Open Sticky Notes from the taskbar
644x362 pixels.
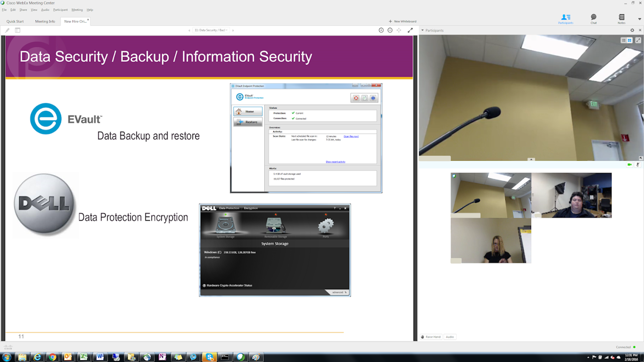pyautogui.click(x=178, y=357)
